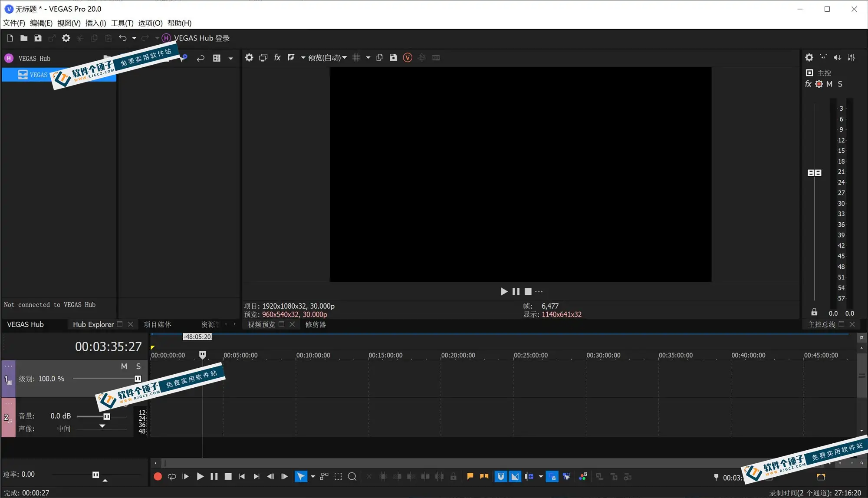Click the Hub Explorer return arrow icon
The image size is (868, 498).
(x=201, y=58)
